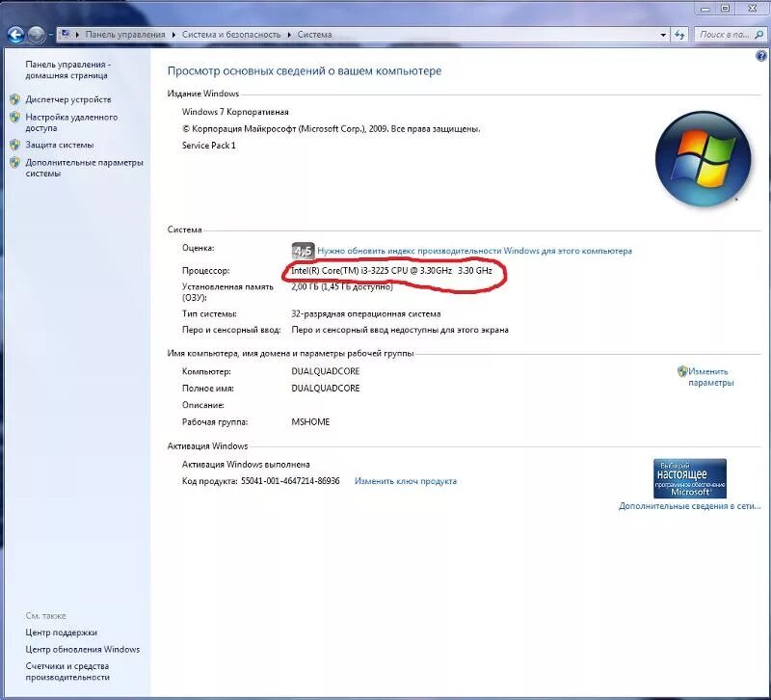Image resolution: width=771 pixels, height=700 pixels.
Task: Click the computer icon in address bar
Action: click(66, 35)
